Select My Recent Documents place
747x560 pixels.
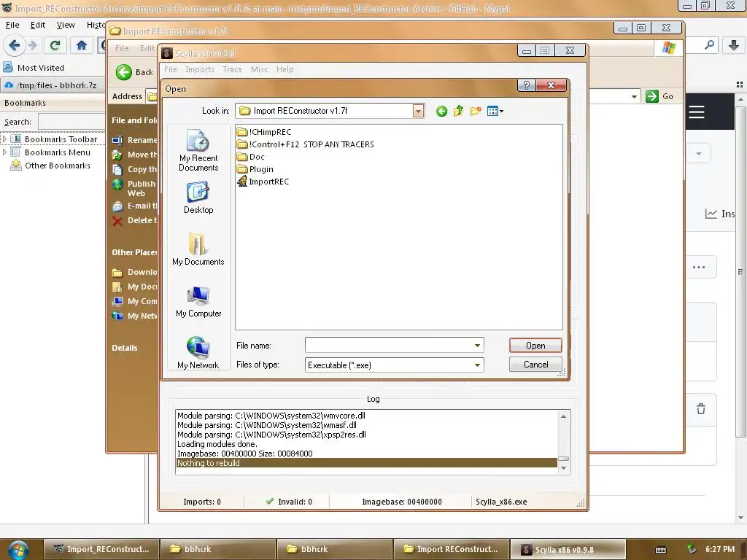(x=198, y=150)
